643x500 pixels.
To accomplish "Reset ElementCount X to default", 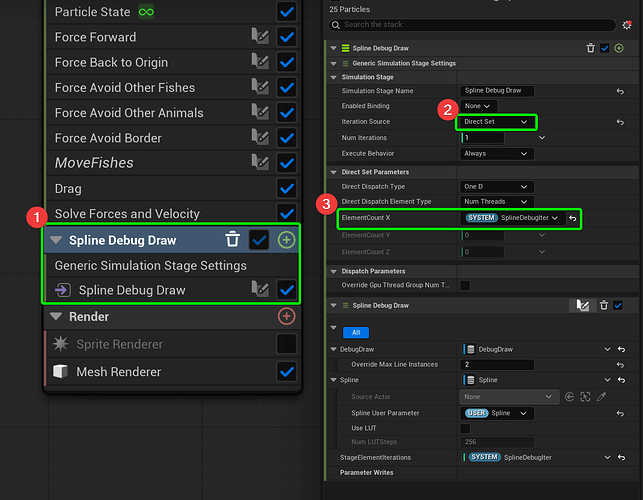I will pyautogui.click(x=573, y=218).
